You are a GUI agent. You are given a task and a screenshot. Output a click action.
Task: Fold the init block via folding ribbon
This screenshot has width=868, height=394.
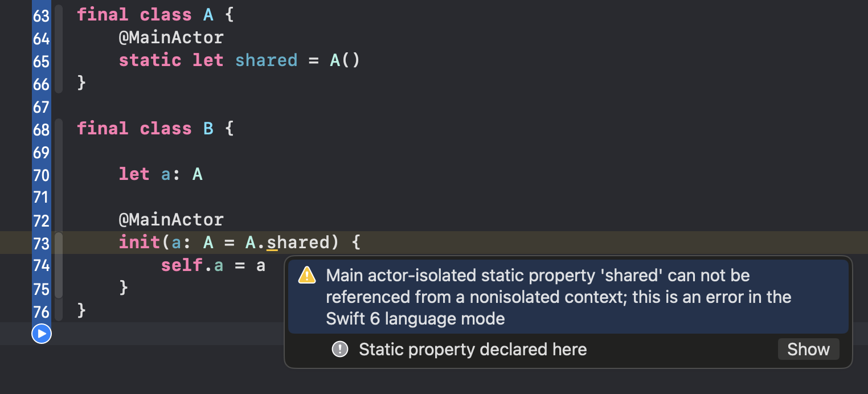(58, 265)
